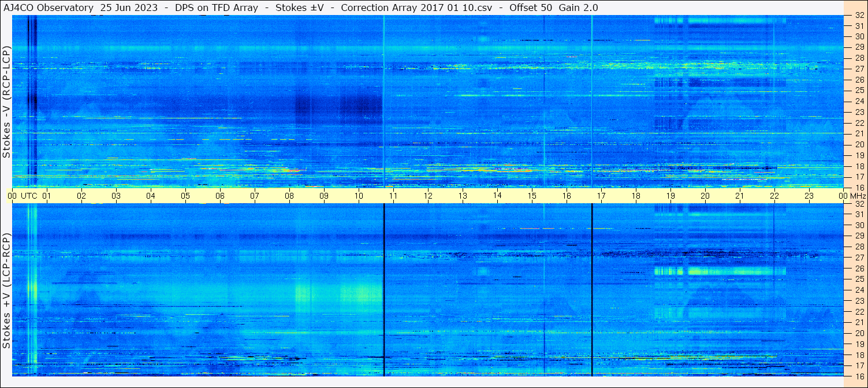Select the 12 hour mark on time axis

click(428, 196)
